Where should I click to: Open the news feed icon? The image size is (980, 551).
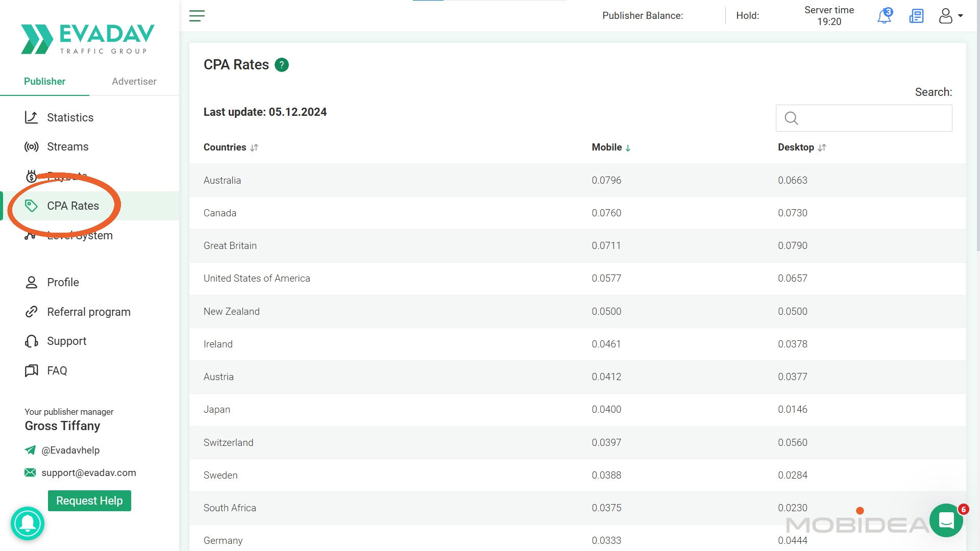(917, 16)
